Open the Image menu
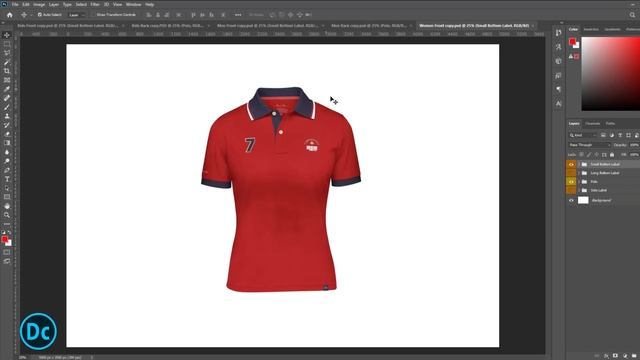 39,4
